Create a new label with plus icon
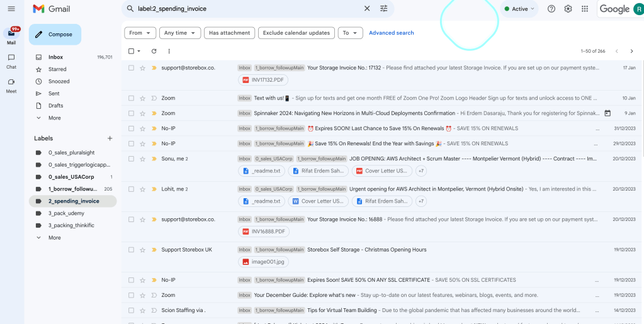This screenshot has height=324, width=644. click(x=110, y=138)
